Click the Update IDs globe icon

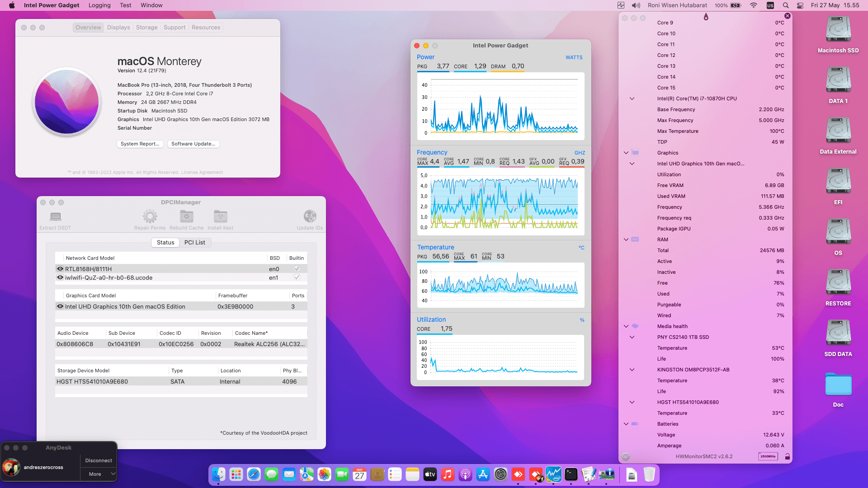click(x=310, y=216)
